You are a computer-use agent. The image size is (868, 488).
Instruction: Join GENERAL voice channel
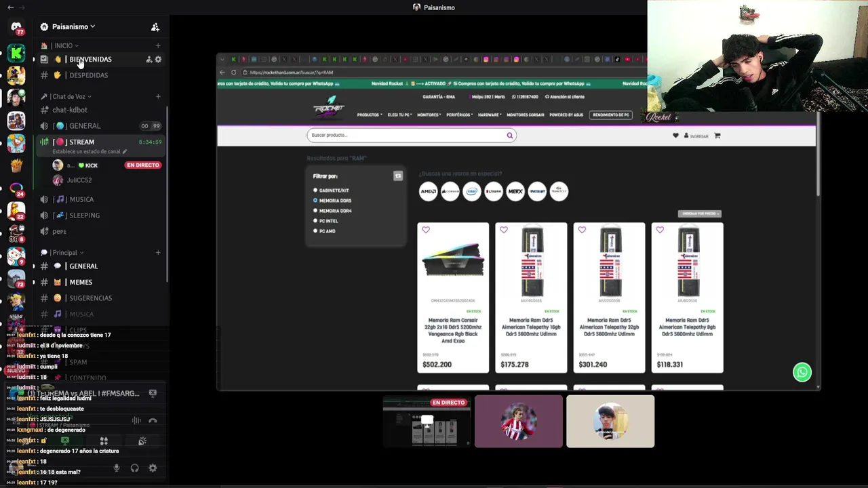pos(85,126)
